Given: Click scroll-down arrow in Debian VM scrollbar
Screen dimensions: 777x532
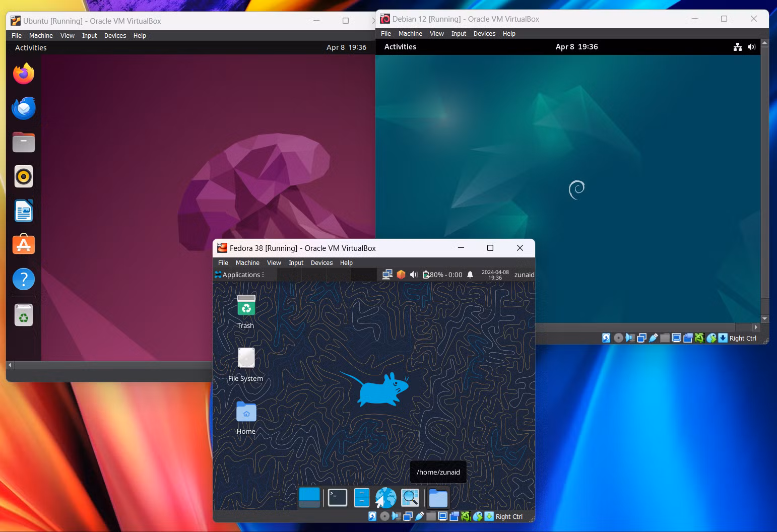Looking at the screenshot, I should pyautogui.click(x=764, y=319).
